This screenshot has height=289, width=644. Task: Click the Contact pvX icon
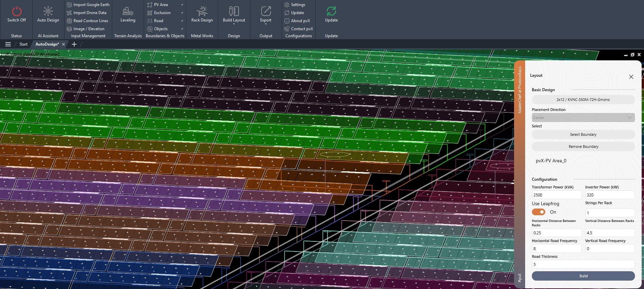click(287, 29)
